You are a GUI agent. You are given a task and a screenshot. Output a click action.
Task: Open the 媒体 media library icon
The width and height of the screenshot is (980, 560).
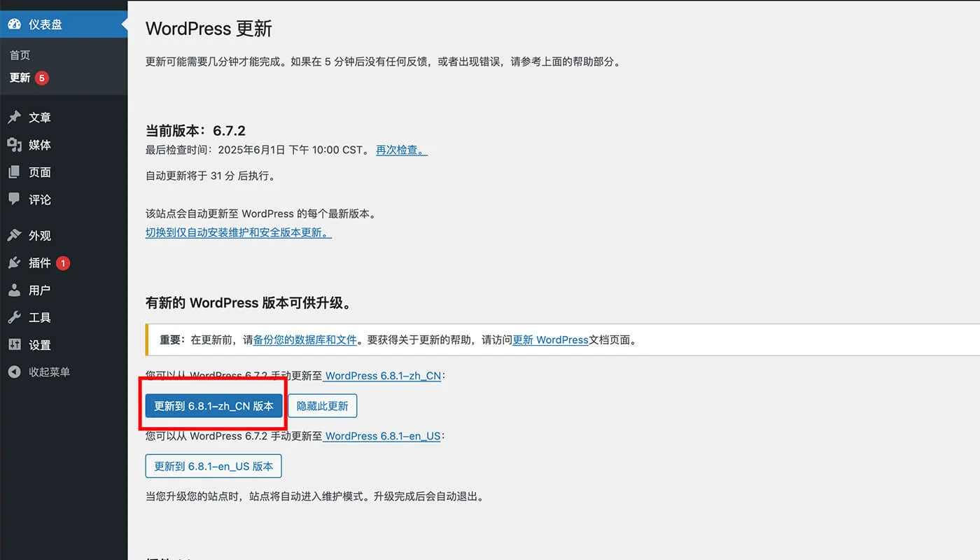(15, 145)
